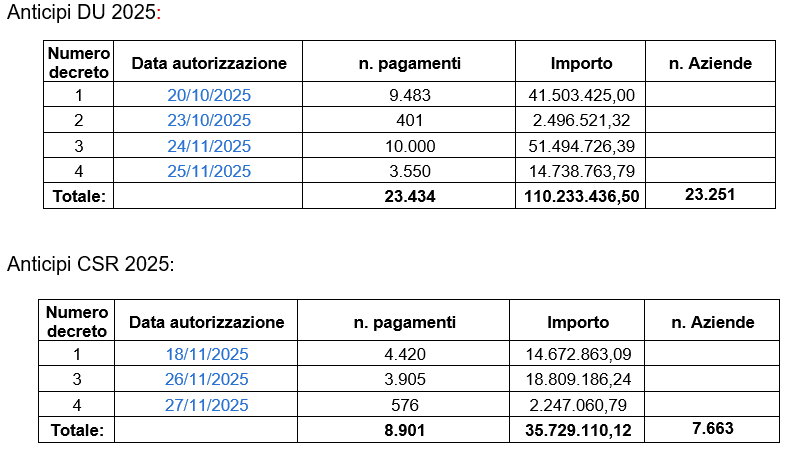Click the 51.494.726,39 importo cell
The height and width of the screenshot is (450, 787).
(582, 146)
